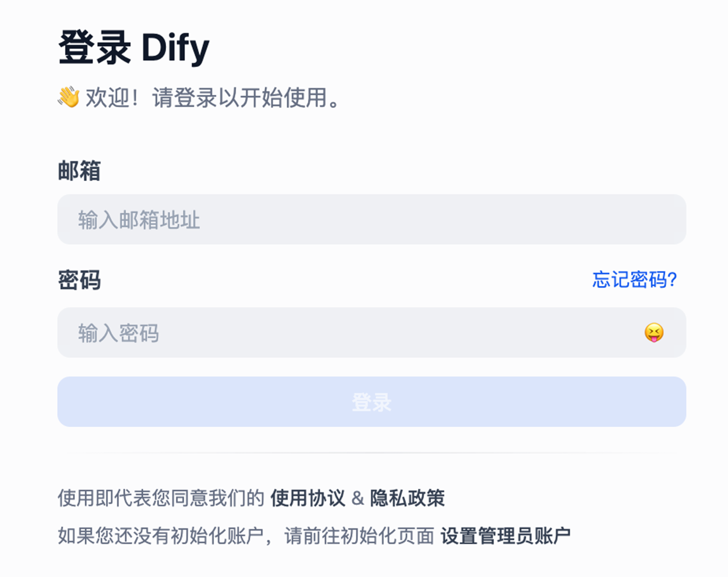The image size is (728, 577).
Task: Open the 使用协议 terms link
Action: [307, 498]
